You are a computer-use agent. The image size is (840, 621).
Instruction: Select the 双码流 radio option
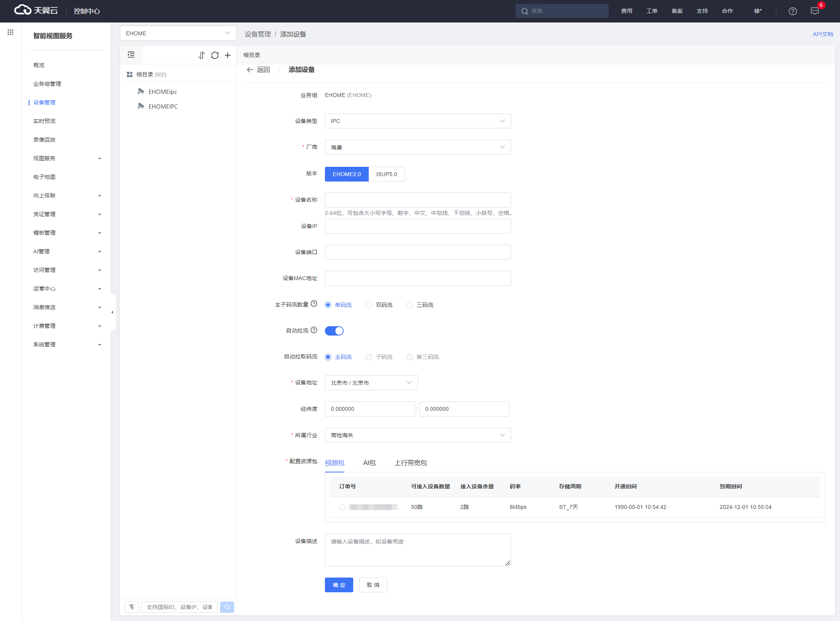coord(369,305)
